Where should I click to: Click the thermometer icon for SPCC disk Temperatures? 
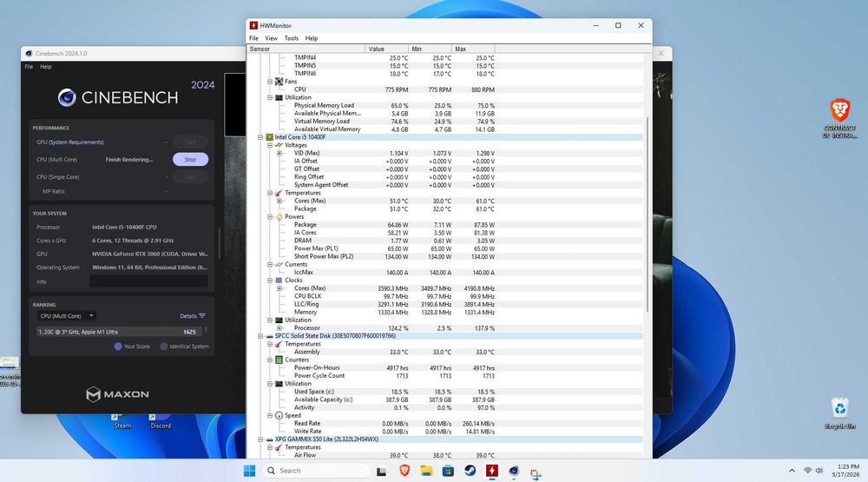[x=279, y=344]
